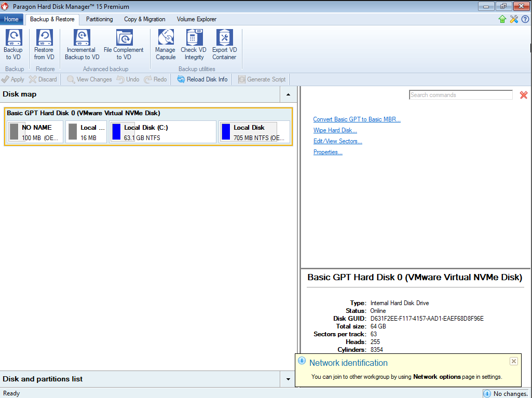Click the status bar info icon

tap(487, 393)
